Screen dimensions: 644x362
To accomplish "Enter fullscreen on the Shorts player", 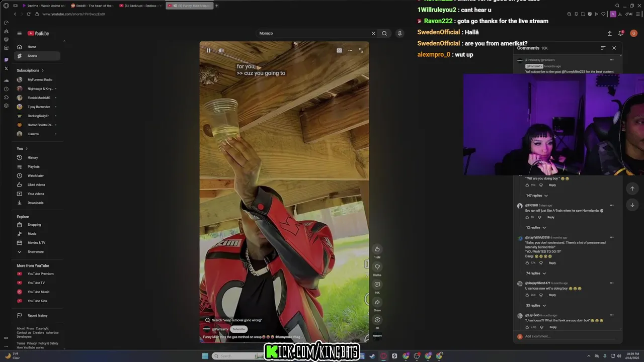I will pyautogui.click(x=361, y=50).
